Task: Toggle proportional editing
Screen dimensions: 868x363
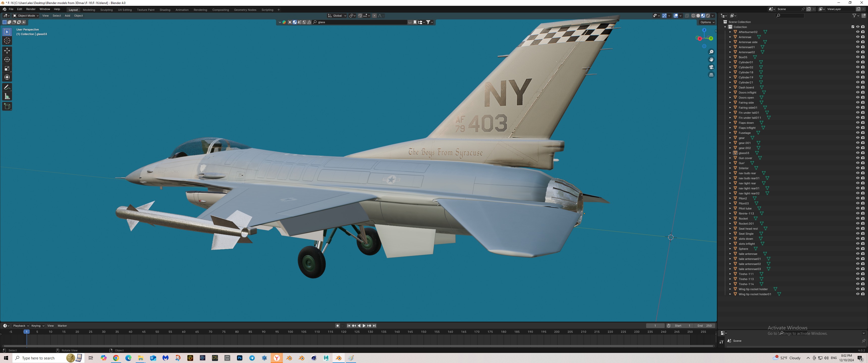Action: tap(374, 15)
